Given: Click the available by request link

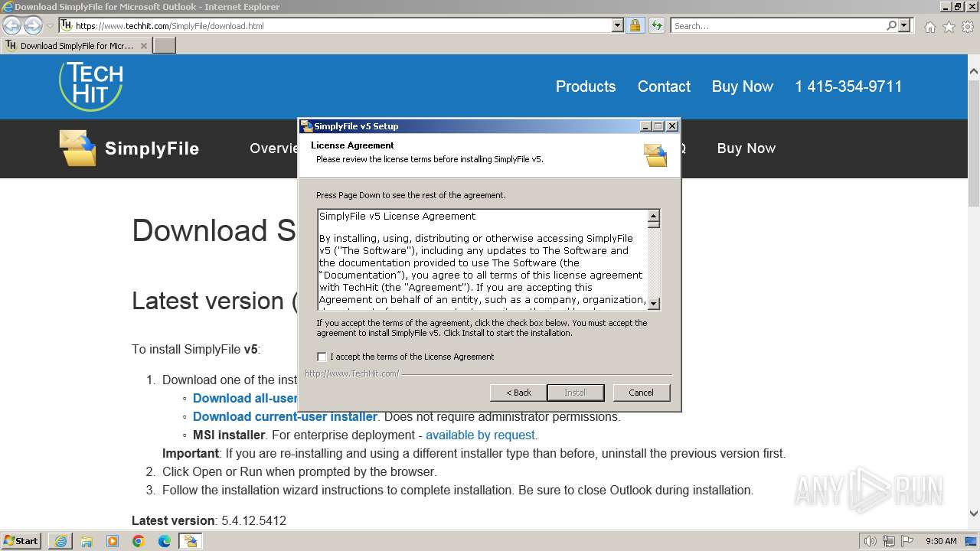Looking at the screenshot, I should (x=480, y=435).
